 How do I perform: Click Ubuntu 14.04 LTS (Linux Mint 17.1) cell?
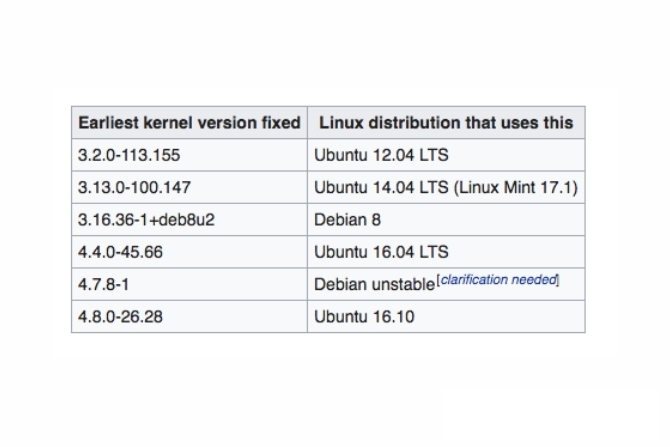(446, 187)
